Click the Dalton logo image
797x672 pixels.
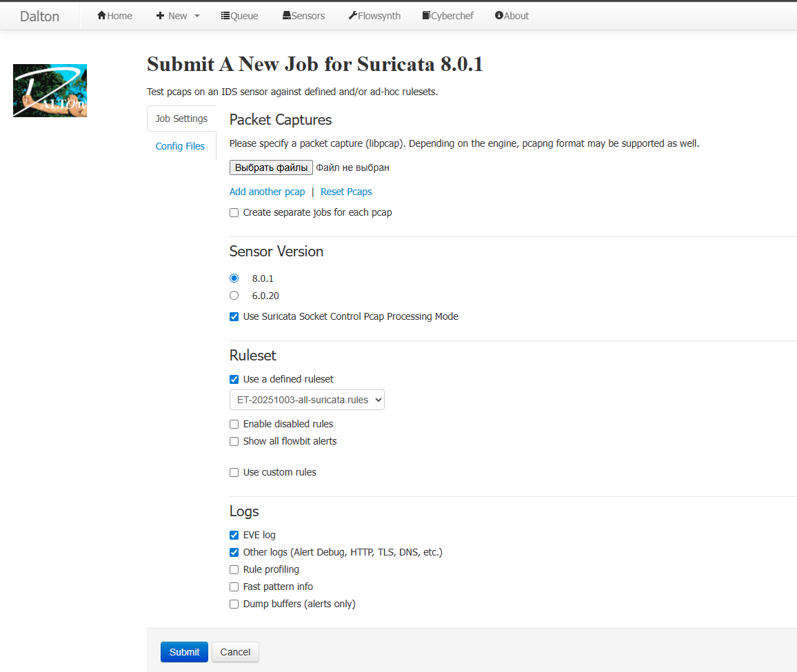point(50,90)
